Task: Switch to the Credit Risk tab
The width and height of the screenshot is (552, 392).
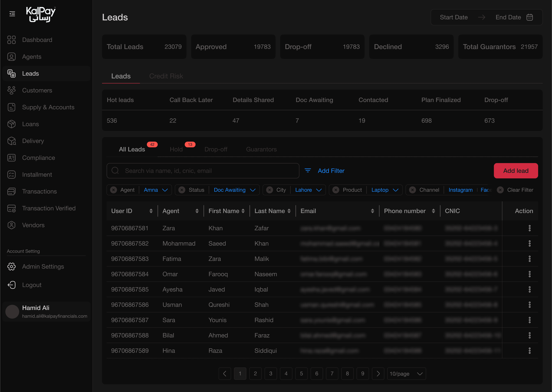Action: tap(166, 76)
